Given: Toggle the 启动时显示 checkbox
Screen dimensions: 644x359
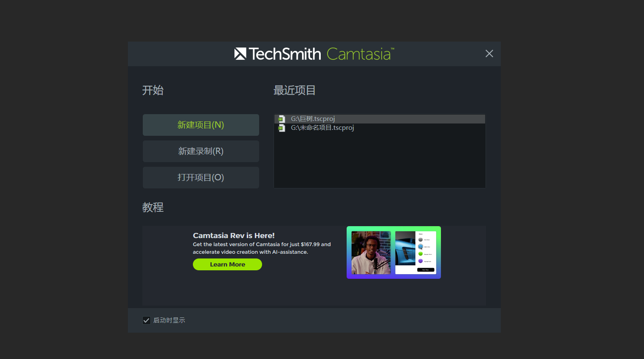Looking at the screenshot, I should (x=147, y=320).
